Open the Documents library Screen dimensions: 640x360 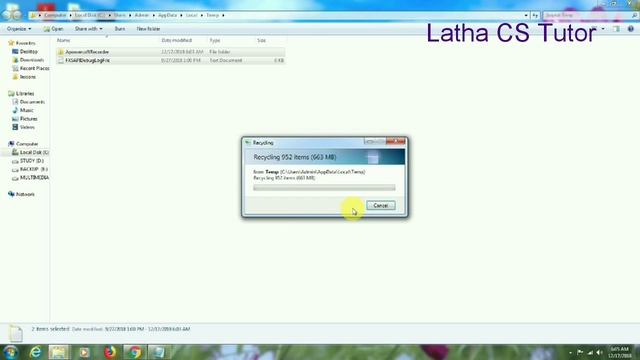click(x=32, y=102)
